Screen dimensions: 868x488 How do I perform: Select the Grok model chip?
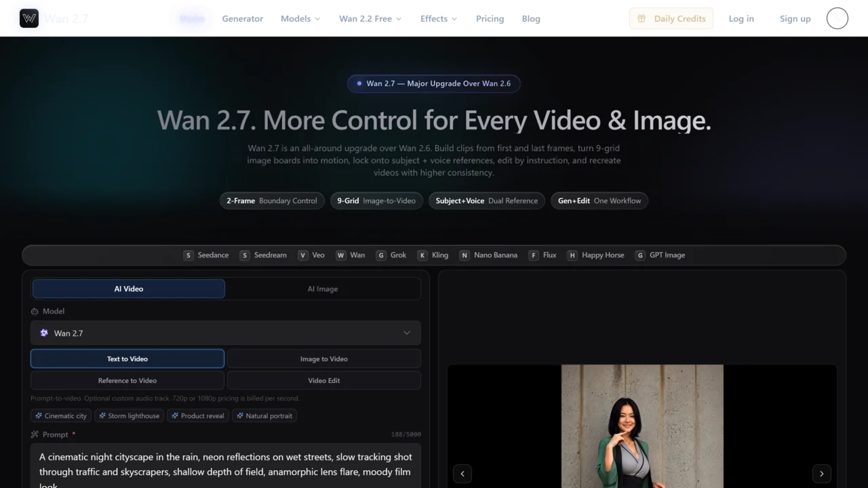(391, 255)
